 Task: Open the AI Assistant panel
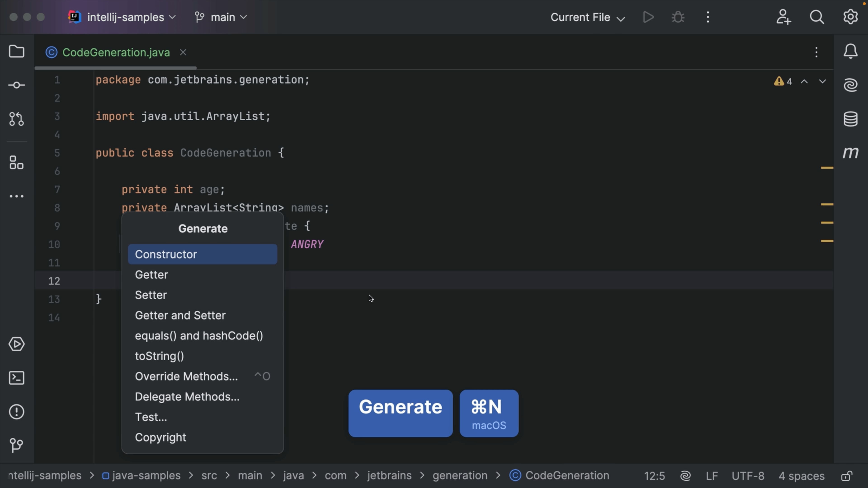[x=850, y=85]
